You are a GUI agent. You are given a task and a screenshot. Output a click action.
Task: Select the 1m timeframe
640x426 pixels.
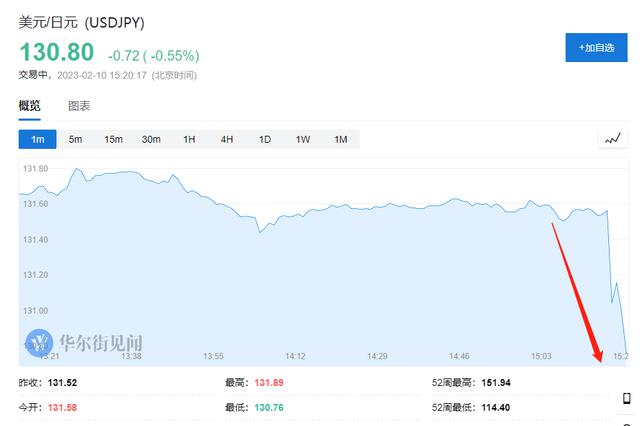(x=38, y=139)
